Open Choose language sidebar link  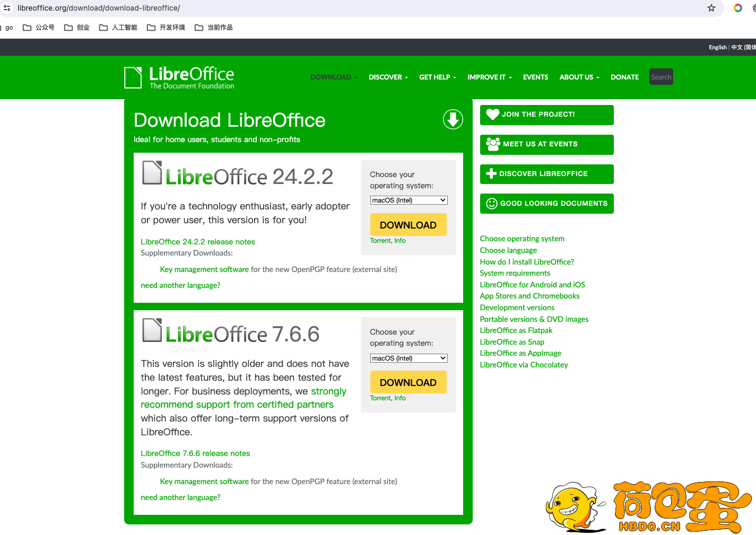(508, 250)
